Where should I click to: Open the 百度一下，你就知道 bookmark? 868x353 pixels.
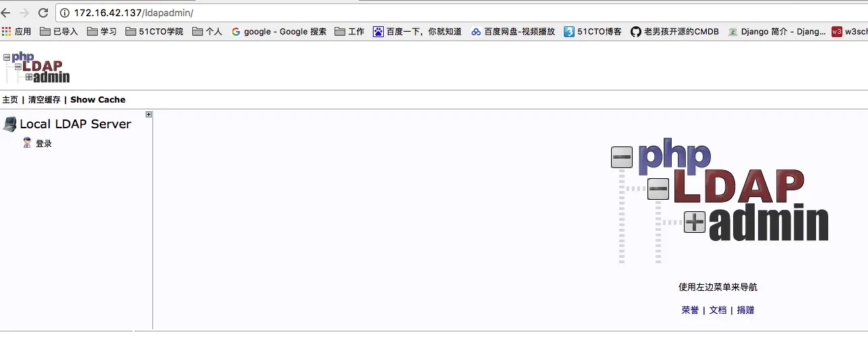417,32
